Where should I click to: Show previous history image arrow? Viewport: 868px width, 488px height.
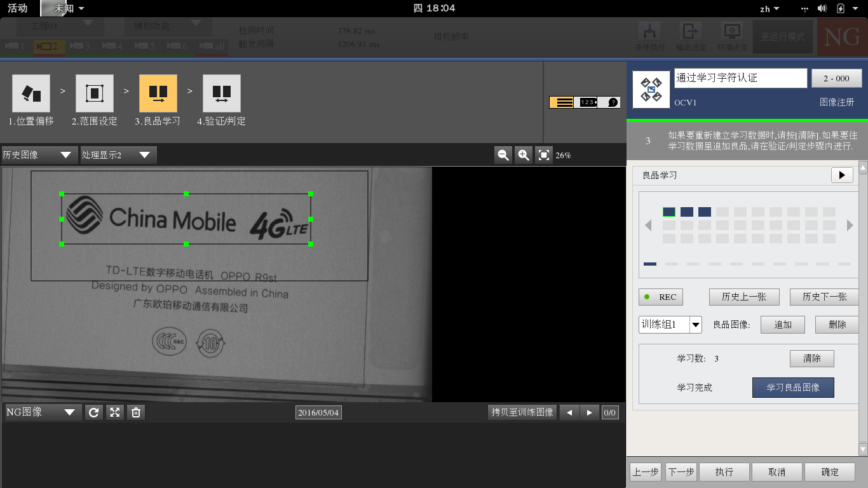point(569,412)
